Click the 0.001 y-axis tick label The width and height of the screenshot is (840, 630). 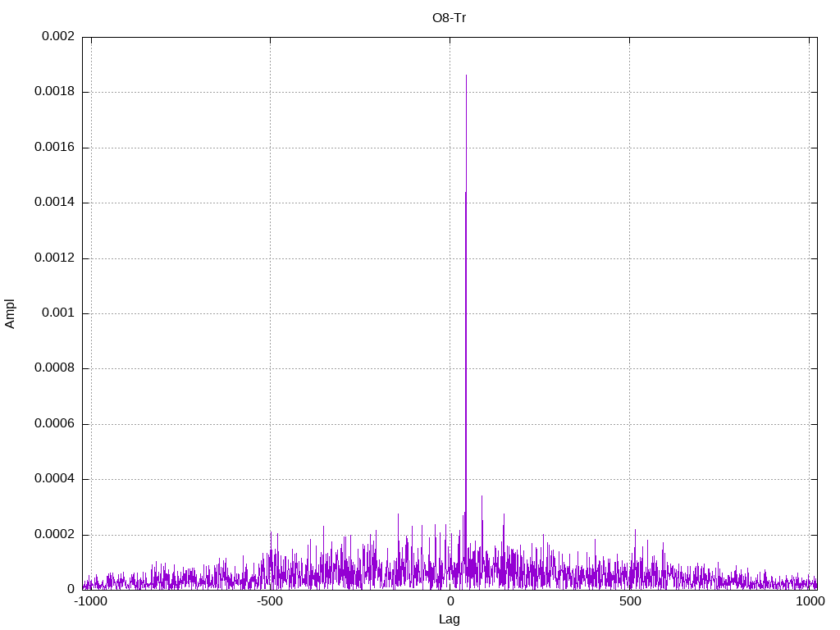(57, 313)
